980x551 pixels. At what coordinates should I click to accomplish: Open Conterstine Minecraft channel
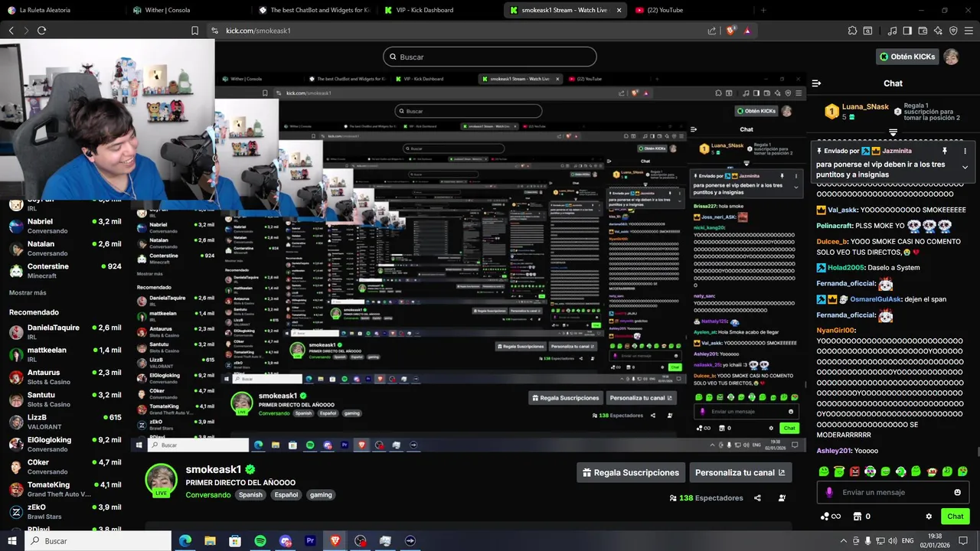(65, 271)
